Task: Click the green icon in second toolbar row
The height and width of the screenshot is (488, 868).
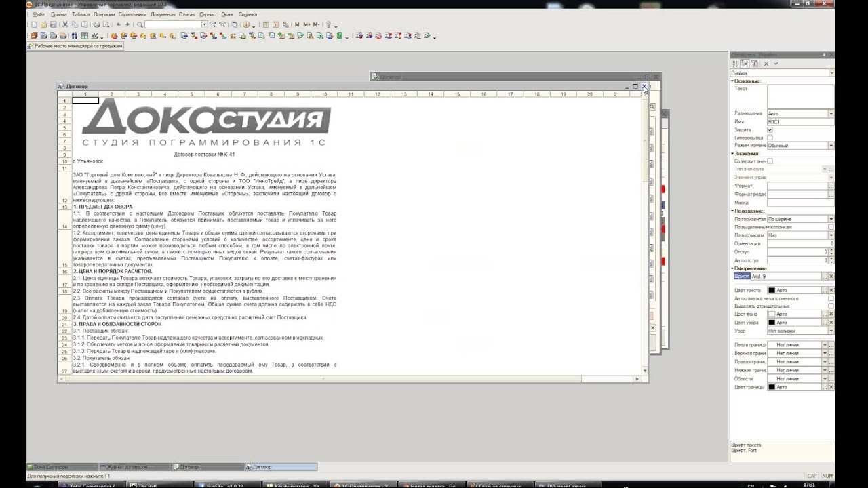Action: tap(340, 35)
